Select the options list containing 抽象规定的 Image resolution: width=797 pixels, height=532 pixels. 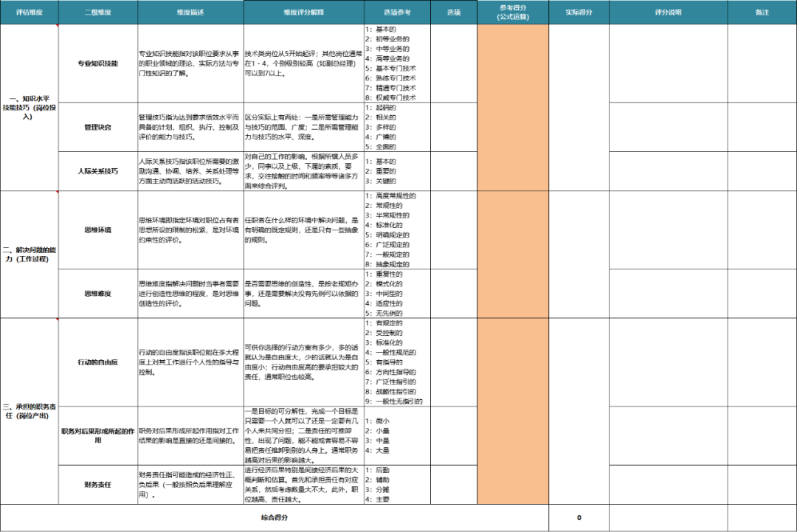(397, 230)
